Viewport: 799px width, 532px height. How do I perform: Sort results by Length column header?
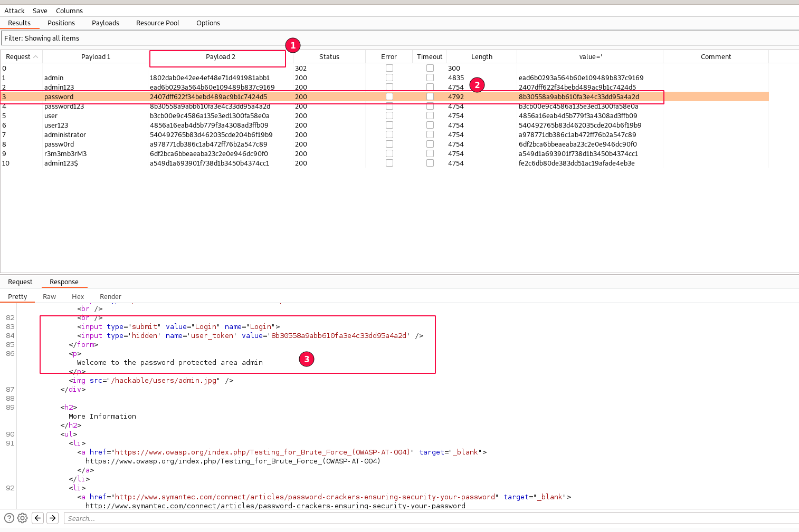[481, 57]
